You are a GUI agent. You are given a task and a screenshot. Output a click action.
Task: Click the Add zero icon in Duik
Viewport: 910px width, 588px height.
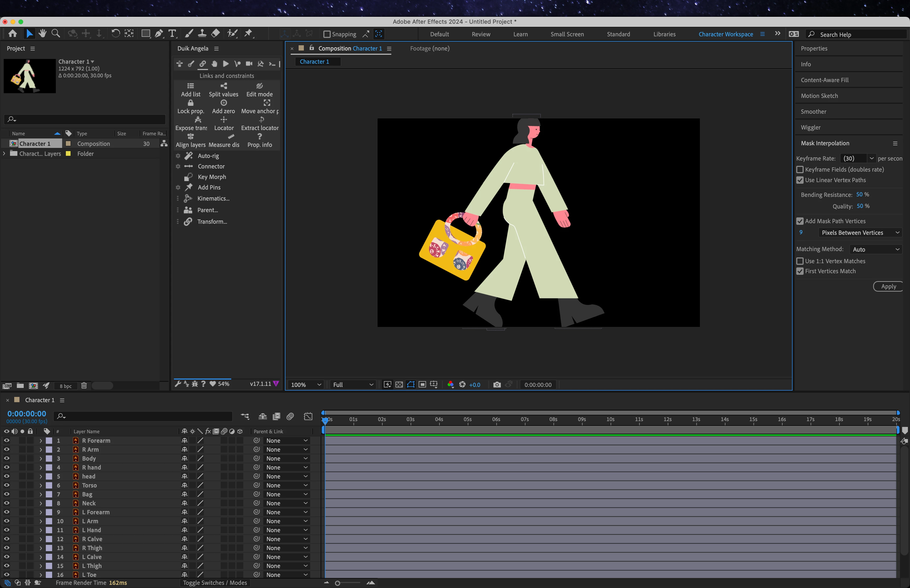224,103
